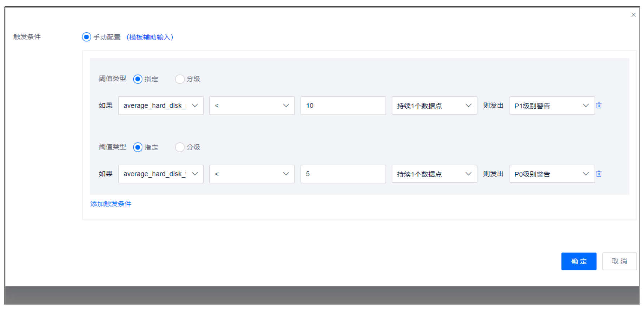Open metric dropdown in the P1 condition row
Image resolution: width=644 pixels, height=309 pixels.
161,105
